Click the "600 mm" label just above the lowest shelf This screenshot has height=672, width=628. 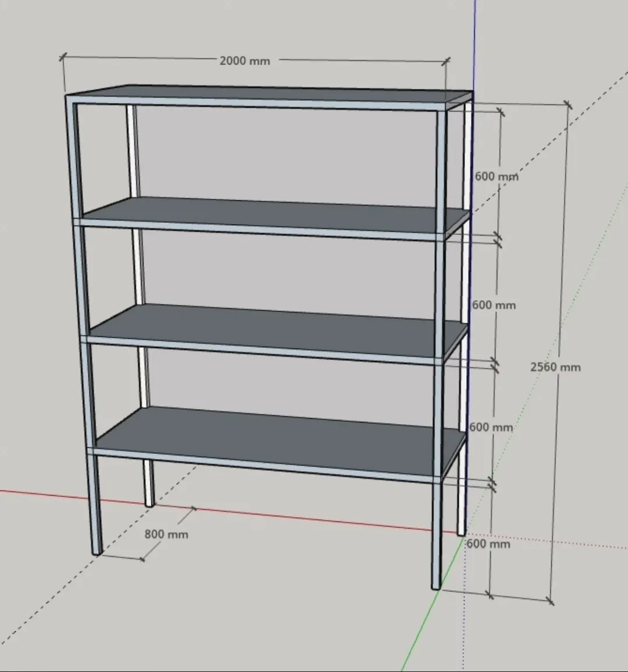tap(491, 427)
